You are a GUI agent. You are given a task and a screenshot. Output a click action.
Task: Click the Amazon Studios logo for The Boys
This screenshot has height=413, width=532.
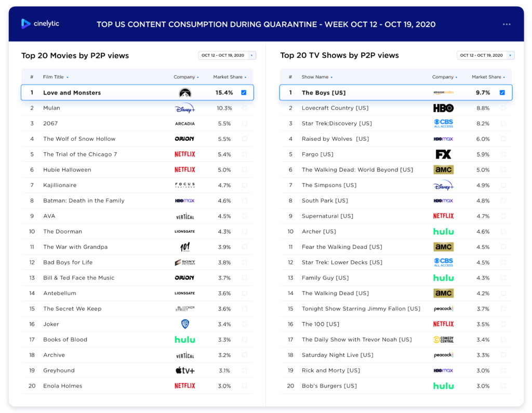click(x=444, y=92)
